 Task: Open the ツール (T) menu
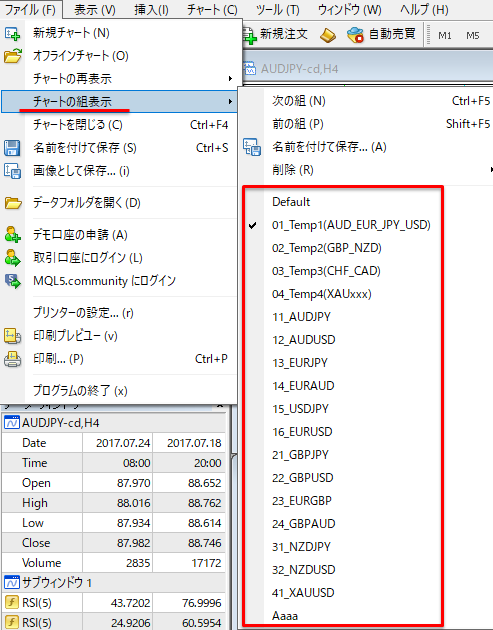tap(278, 9)
